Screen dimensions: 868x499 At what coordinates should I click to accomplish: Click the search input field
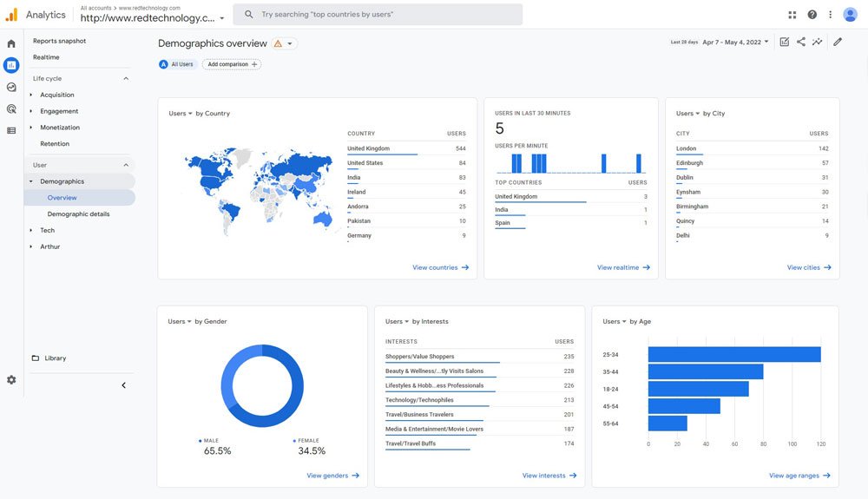tap(378, 15)
